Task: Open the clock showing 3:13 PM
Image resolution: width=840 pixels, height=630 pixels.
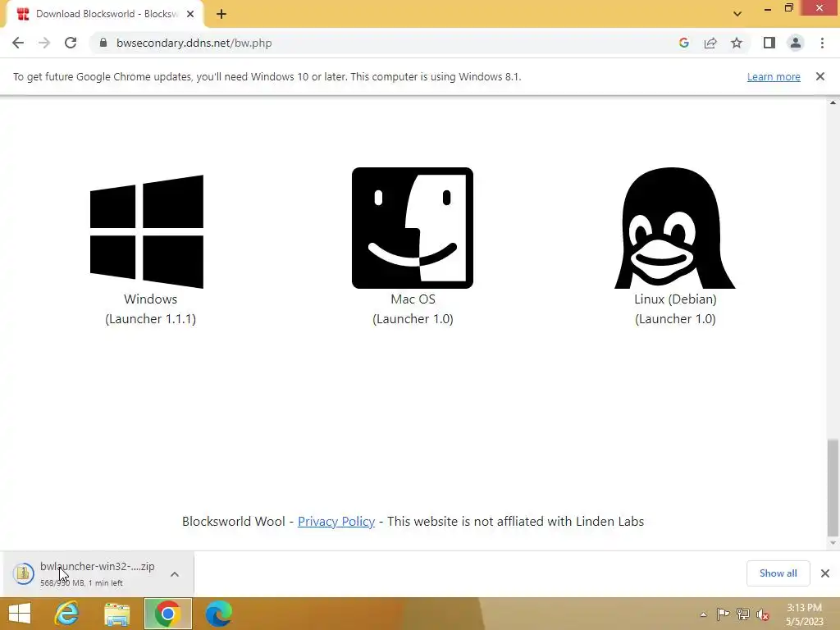Action: tap(804, 614)
